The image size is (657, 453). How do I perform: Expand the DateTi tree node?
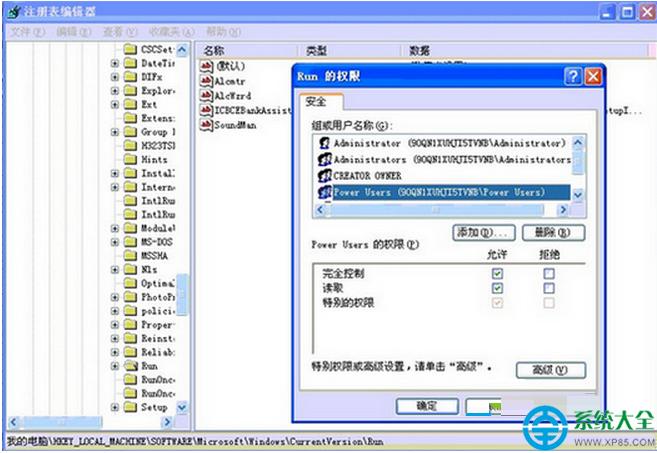click(x=115, y=63)
